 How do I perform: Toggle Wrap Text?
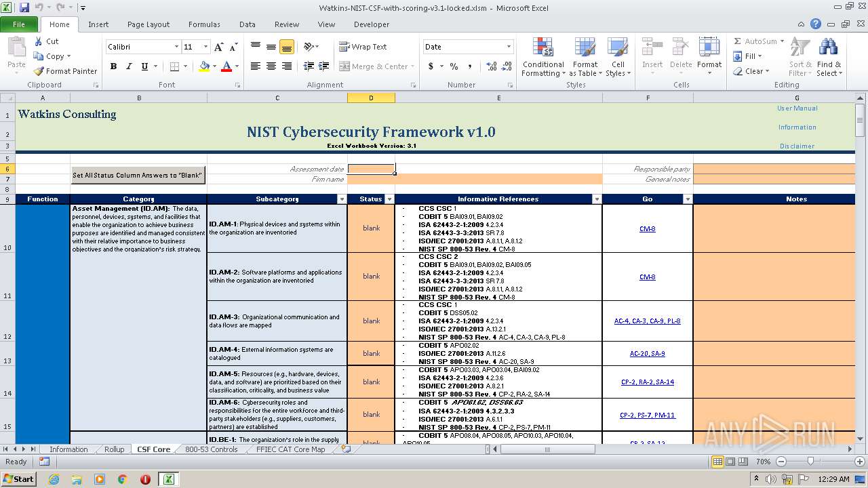coord(363,47)
